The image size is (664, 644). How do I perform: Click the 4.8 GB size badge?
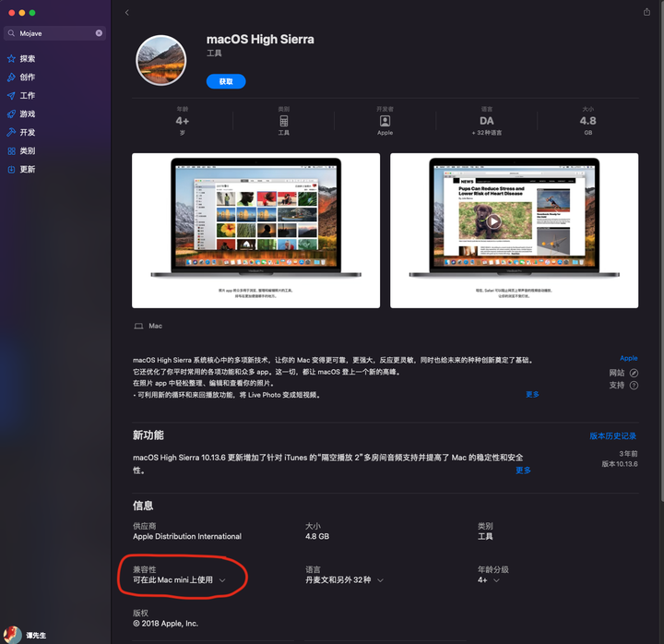[x=587, y=121]
